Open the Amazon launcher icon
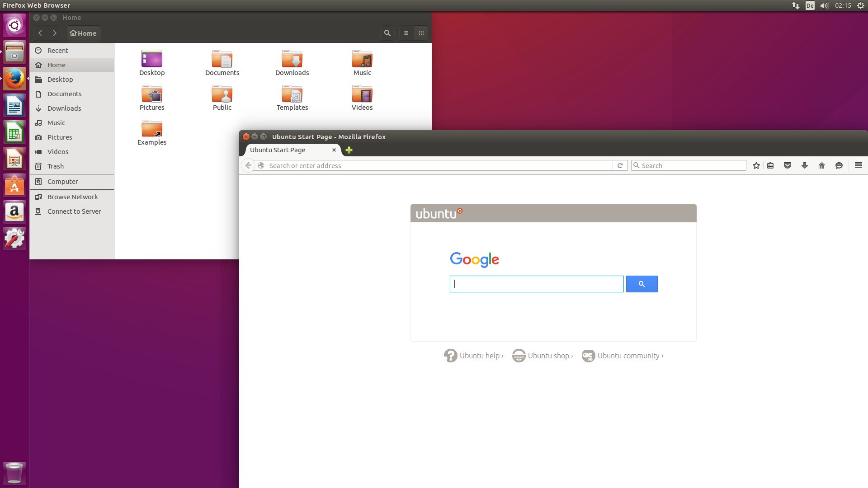The height and width of the screenshot is (488, 868). click(x=14, y=212)
